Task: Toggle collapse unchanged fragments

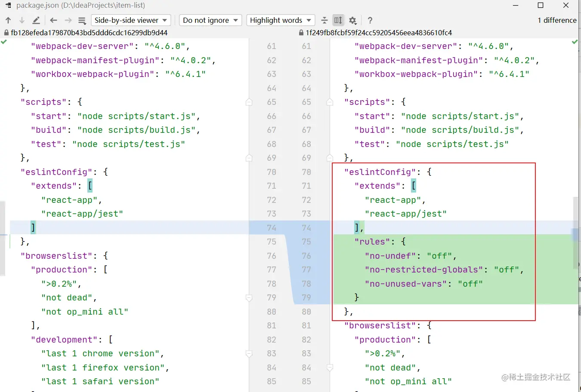Action: tap(324, 20)
